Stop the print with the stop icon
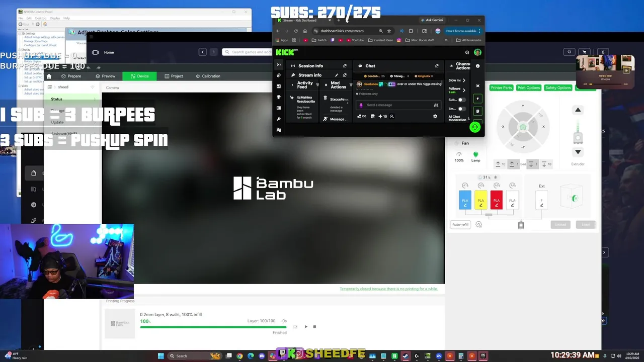Viewport: 644px width, 362px height. pyautogui.click(x=314, y=327)
